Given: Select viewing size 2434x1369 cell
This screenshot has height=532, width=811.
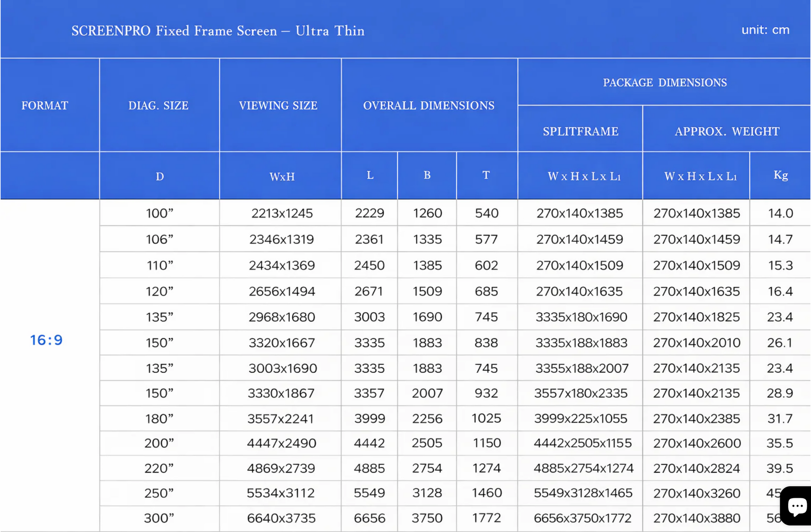Looking at the screenshot, I should 282,265.
